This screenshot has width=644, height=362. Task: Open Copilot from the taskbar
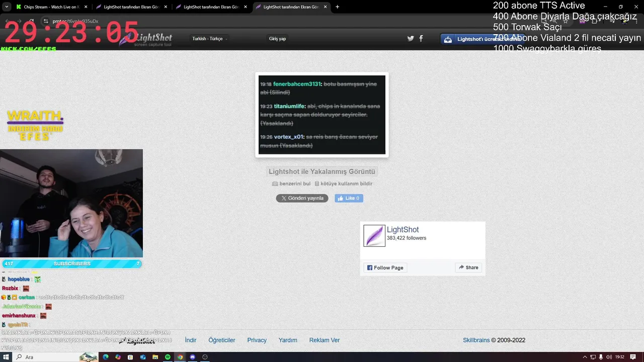pos(118,357)
